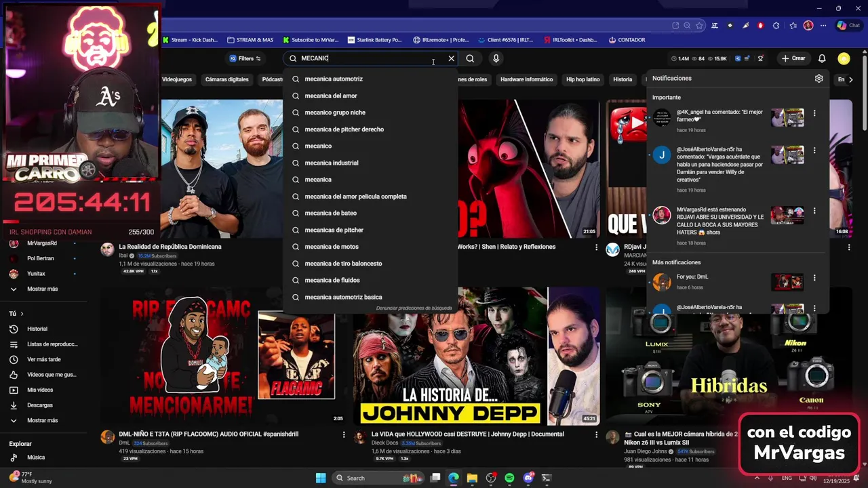868x488 pixels.
Task: Open more options for DML-NIÑO FE T3TA video
Action: pyautogui.click(x=344, y=434)
